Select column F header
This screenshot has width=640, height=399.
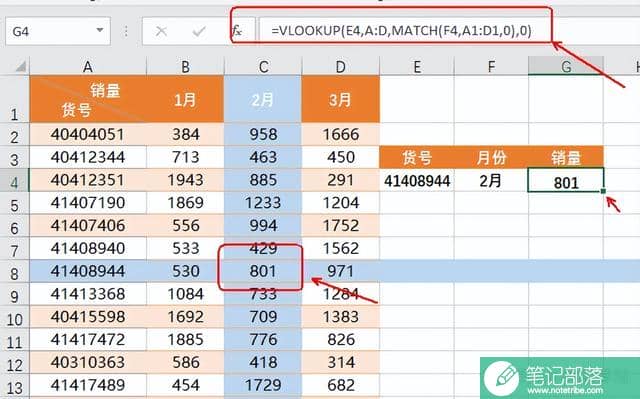(x=491, y=66)
